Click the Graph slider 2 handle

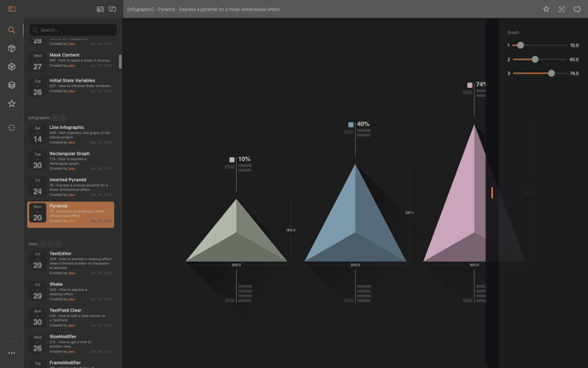coord(535,60)
